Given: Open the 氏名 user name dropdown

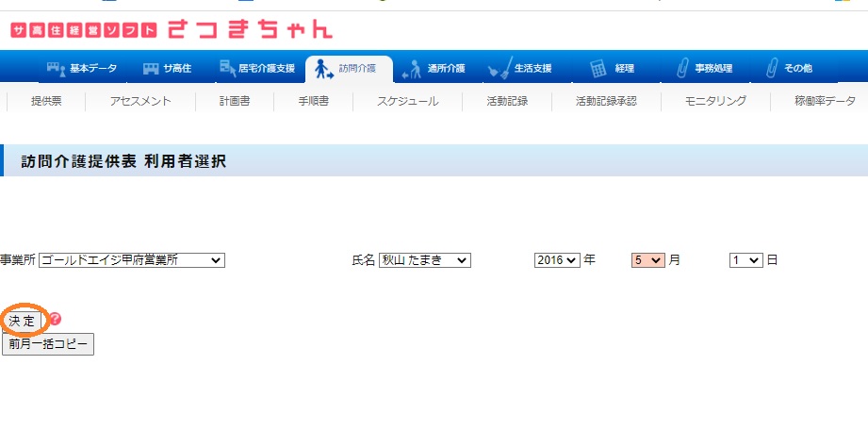Looking at the screenshot, I should (424, 260).
